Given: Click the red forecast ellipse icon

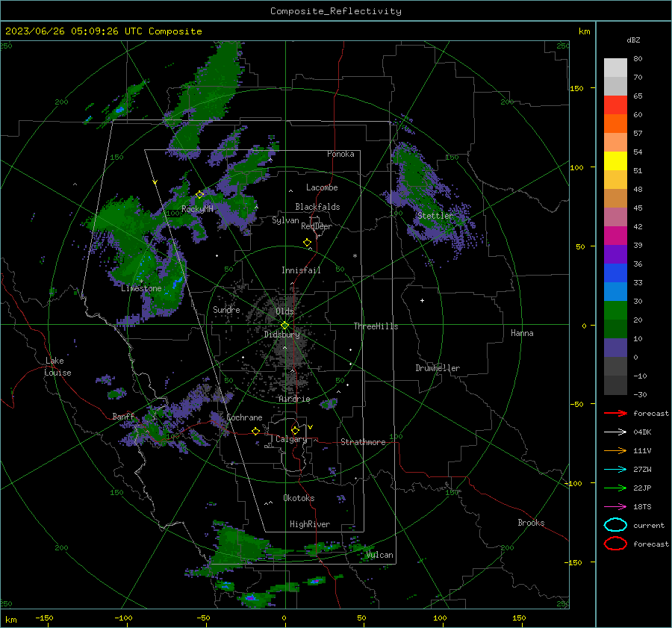Looking at the screenshot, I should pos(615,544).
